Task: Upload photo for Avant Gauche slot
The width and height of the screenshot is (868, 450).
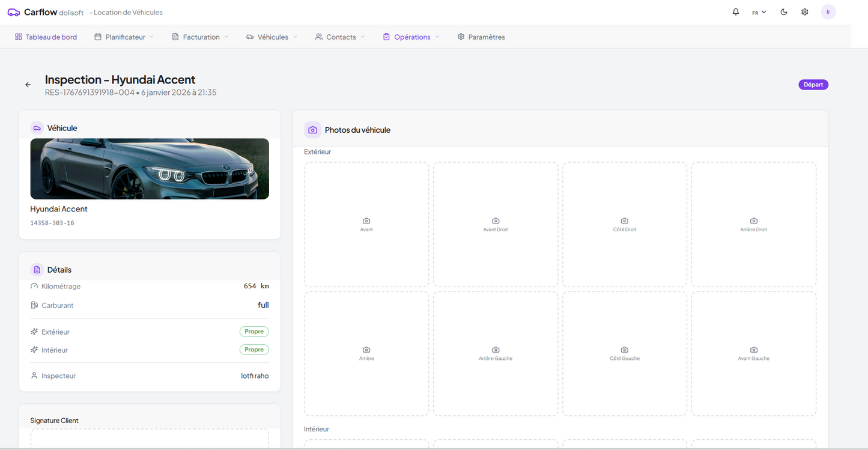Action: [753, 353]
